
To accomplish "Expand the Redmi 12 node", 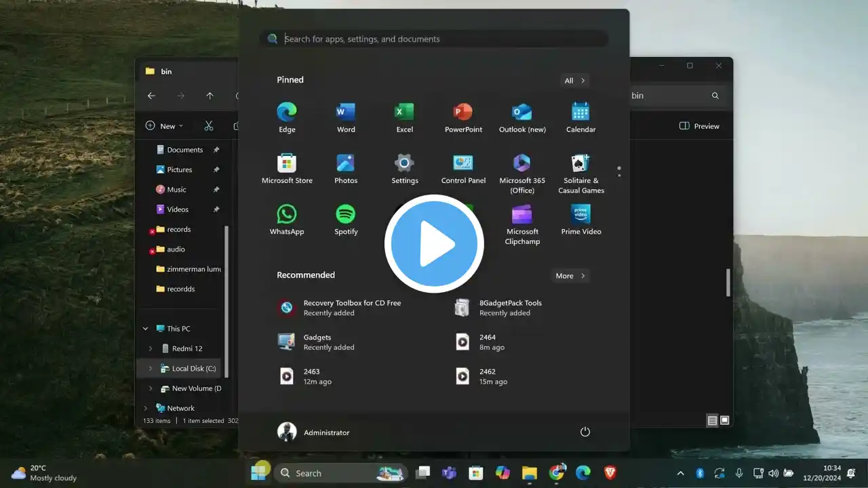I will (151, 348).
